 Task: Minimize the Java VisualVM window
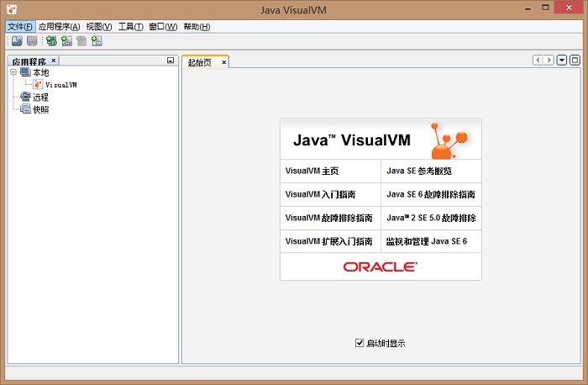pyautogui.click(x=528, y=8)
